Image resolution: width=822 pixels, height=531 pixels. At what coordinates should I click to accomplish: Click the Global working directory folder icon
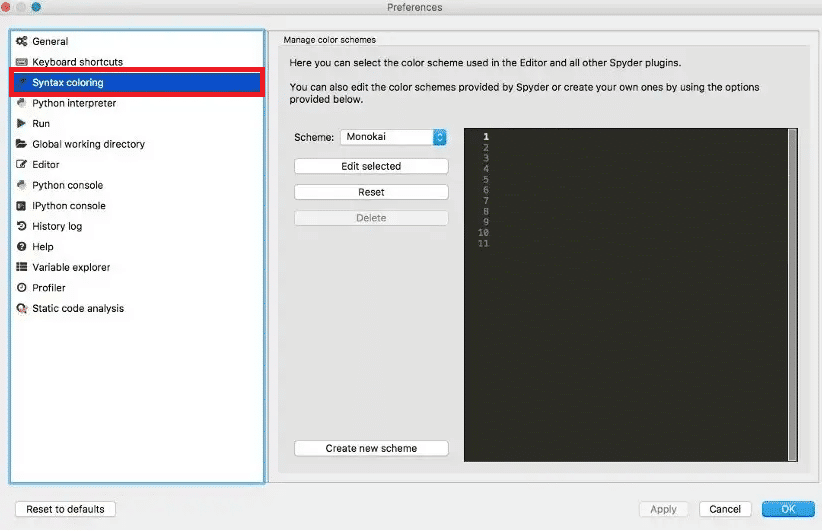coord(21,144)
